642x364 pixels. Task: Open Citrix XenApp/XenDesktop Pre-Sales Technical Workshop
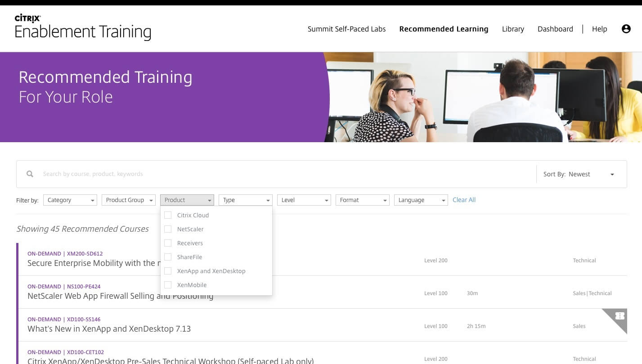pos(171,361)
